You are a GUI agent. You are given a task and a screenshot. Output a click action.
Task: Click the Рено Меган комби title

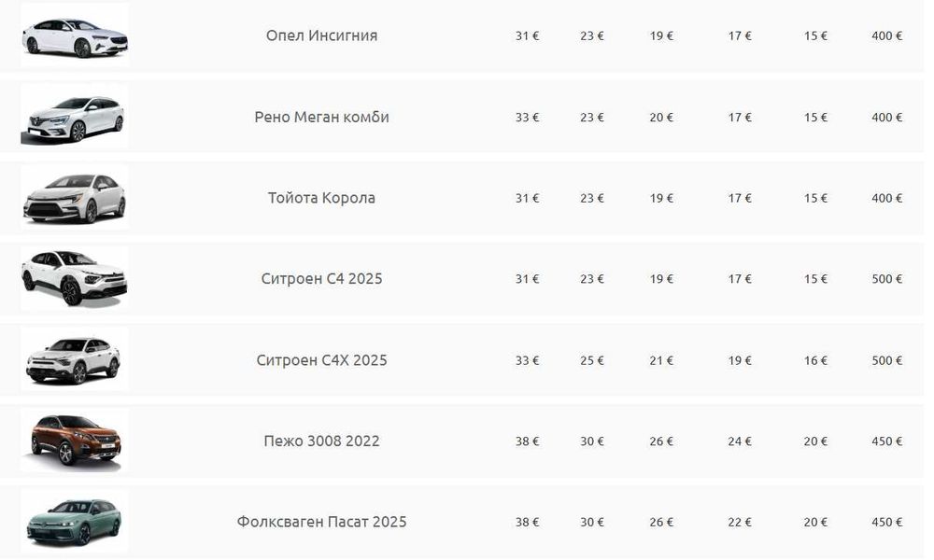(x=321, y=118)
